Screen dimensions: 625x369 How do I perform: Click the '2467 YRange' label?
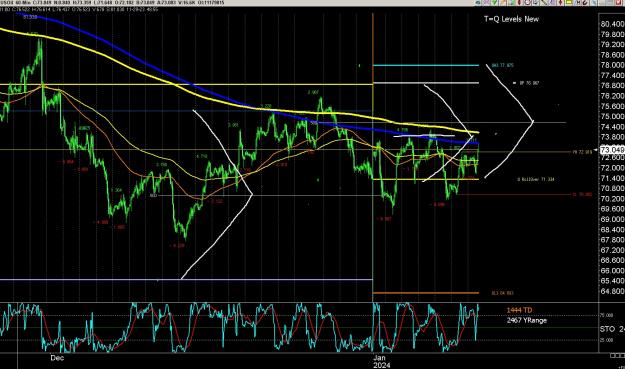click(527, 320)
